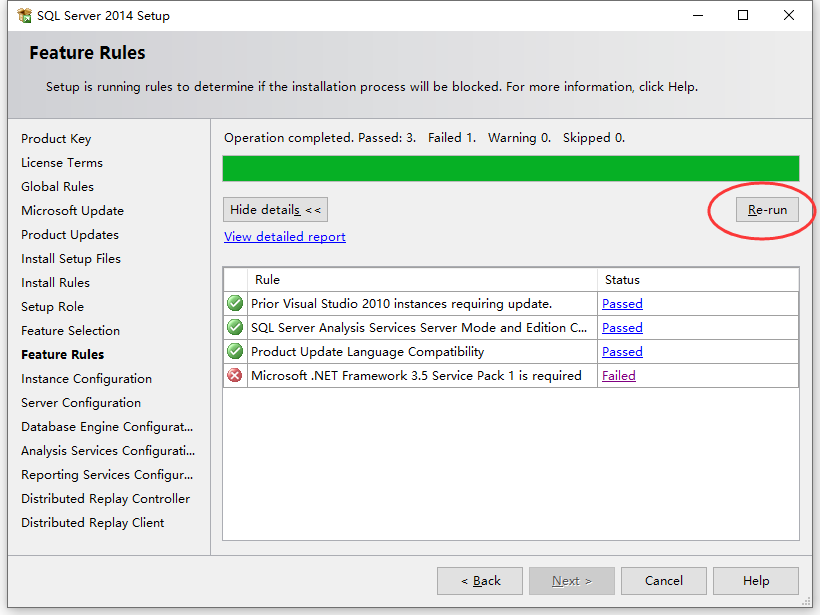Select the Install Rules step

point(55,283)
